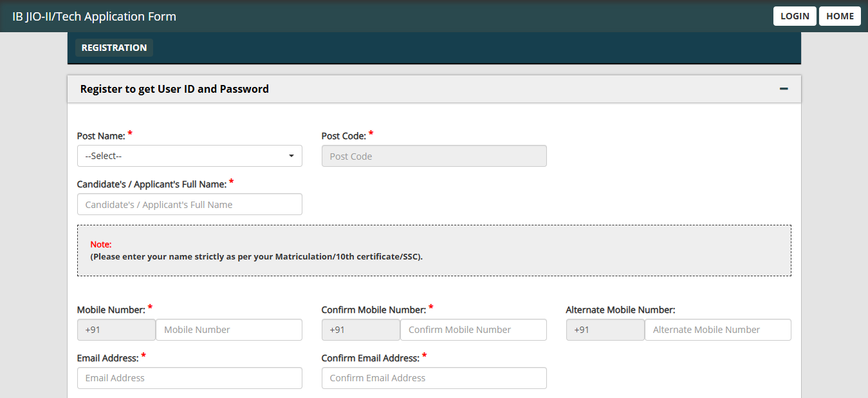868x398 pixels.
Task: Focus the Confirm Email Address field
Action: 434,378
